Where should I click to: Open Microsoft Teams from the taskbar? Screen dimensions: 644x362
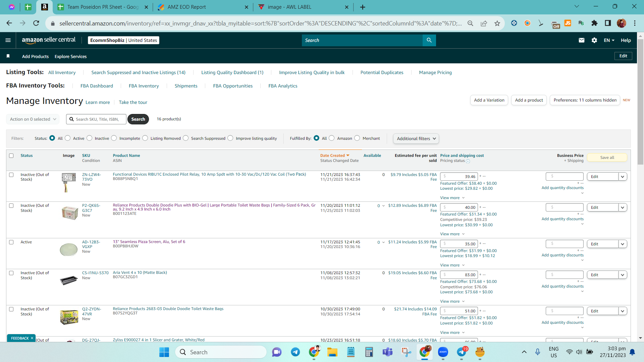click(387, 352)
